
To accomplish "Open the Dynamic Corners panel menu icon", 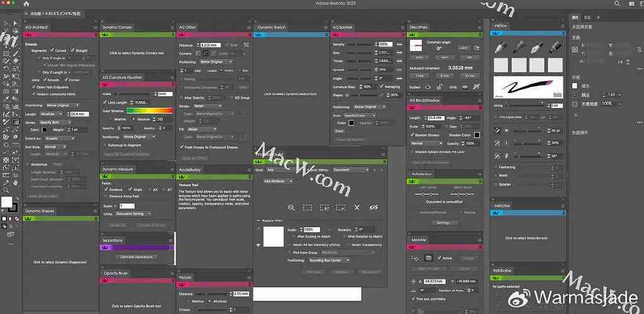I will (172, 28).
